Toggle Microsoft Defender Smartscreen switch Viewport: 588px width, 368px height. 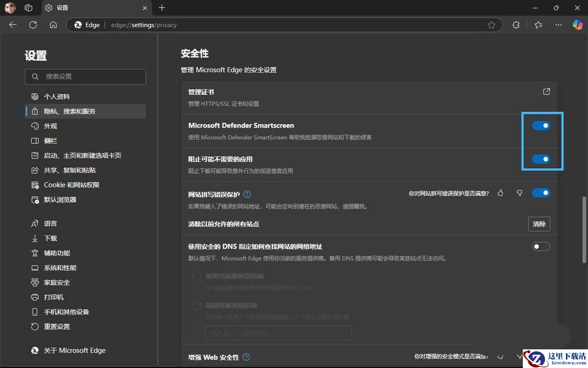(541, 126)
